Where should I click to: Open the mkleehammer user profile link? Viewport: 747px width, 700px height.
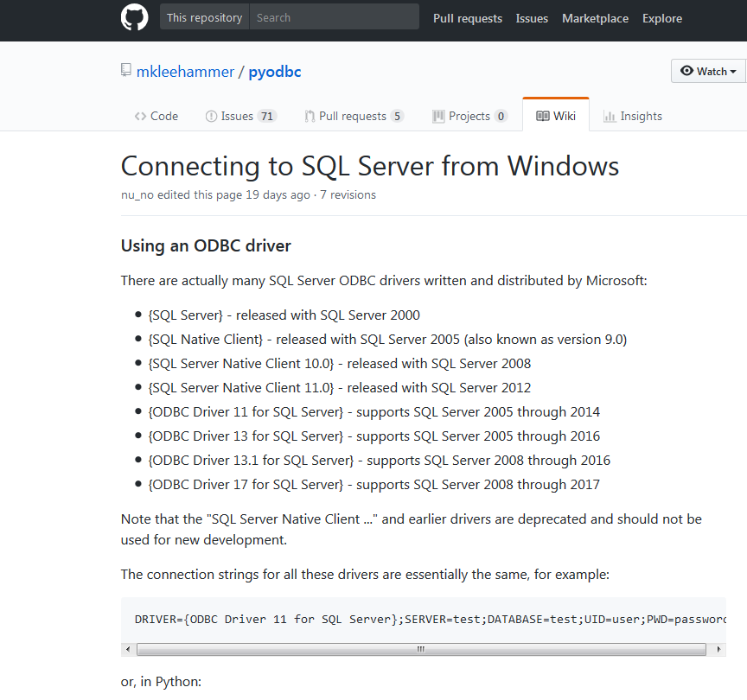tap(185, 72)
